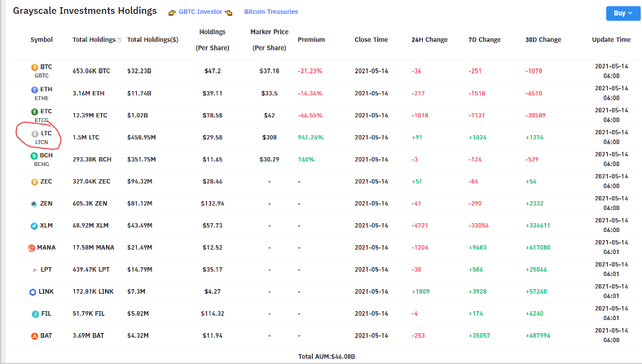Open the GBTC Investor link

click(200, 12)
